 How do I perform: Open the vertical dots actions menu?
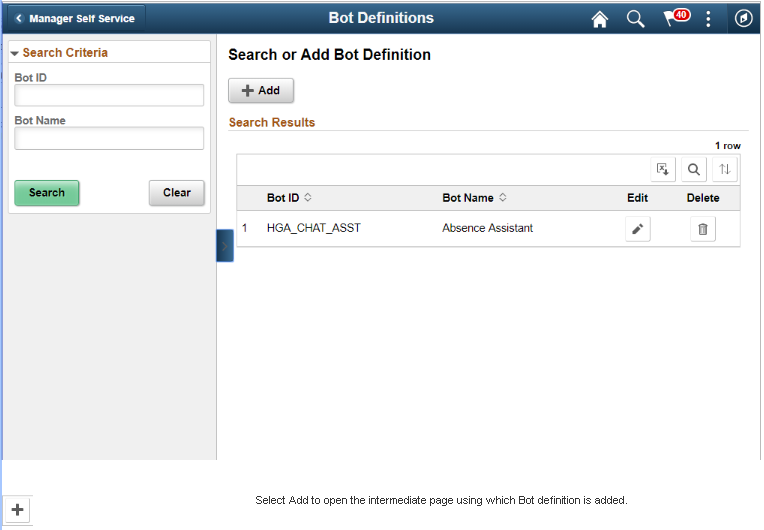click(x=709, y=19)
